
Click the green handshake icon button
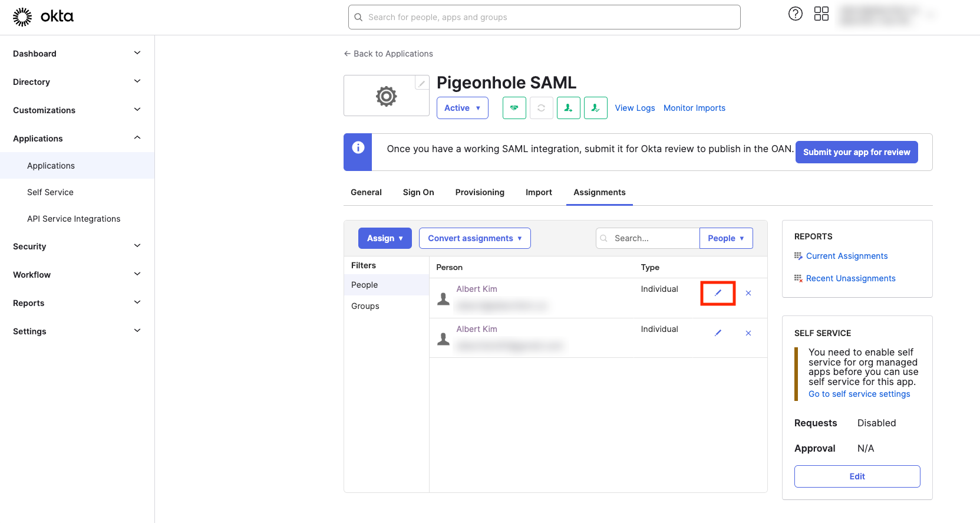coord(514,108)
